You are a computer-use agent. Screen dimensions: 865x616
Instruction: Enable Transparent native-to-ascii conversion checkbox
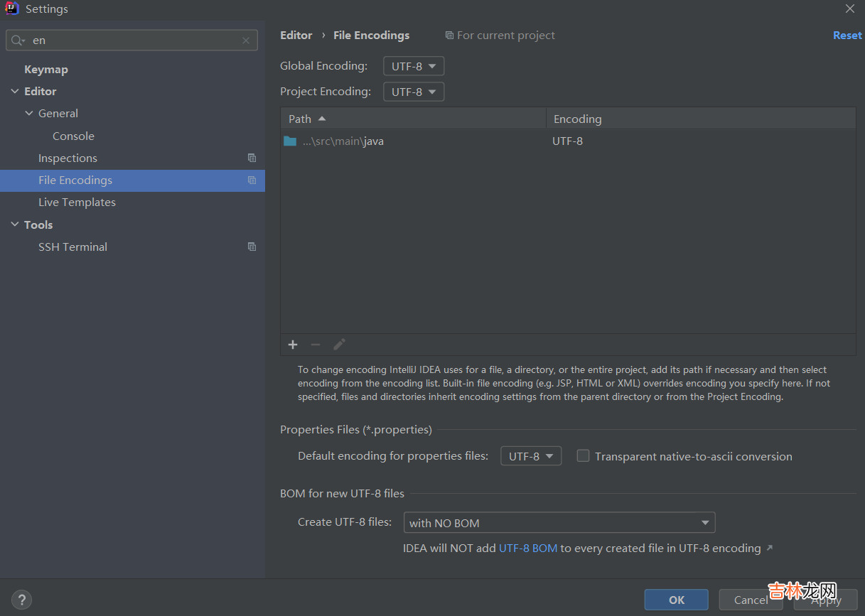[583, 456]
